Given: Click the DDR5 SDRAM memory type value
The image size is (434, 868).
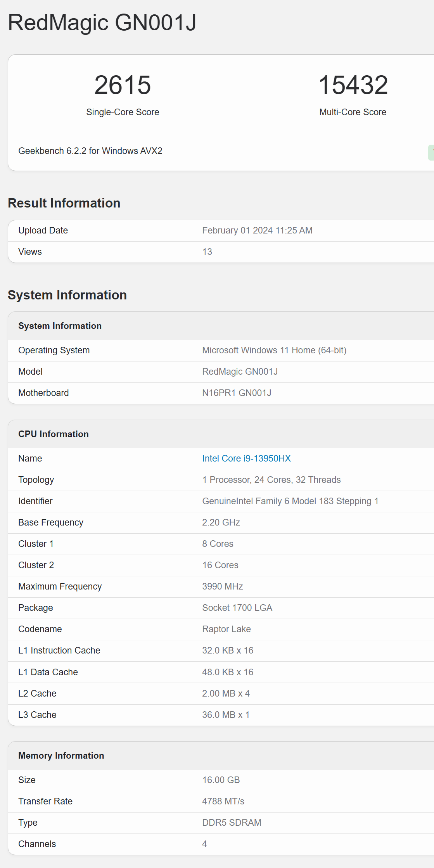Looking at the screenshot, I should (x=232, y=823).
